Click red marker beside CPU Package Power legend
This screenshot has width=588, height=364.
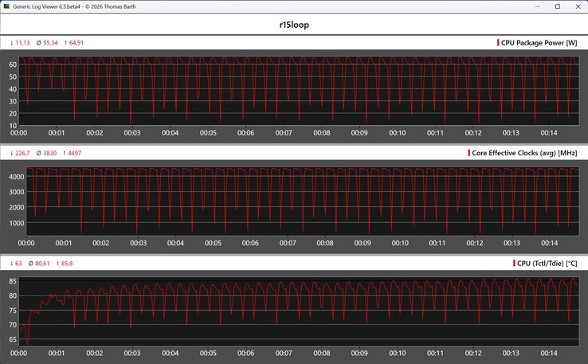tap(498, 43)
